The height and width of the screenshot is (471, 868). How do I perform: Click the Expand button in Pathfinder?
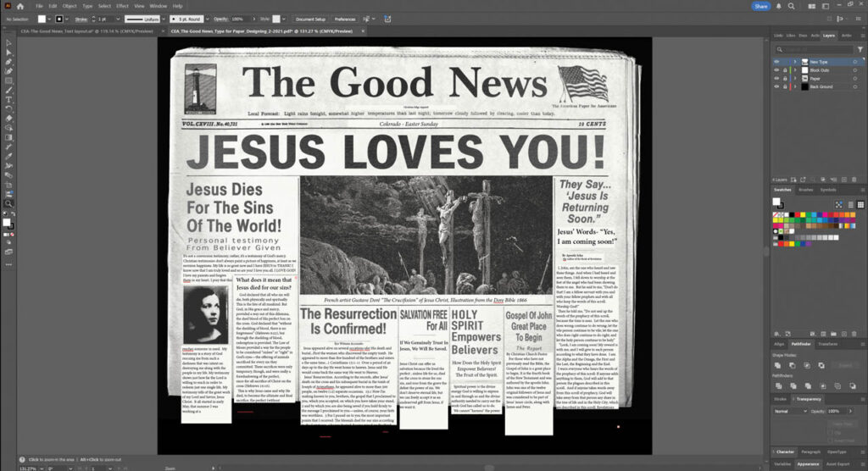click(x=845, y=366)
